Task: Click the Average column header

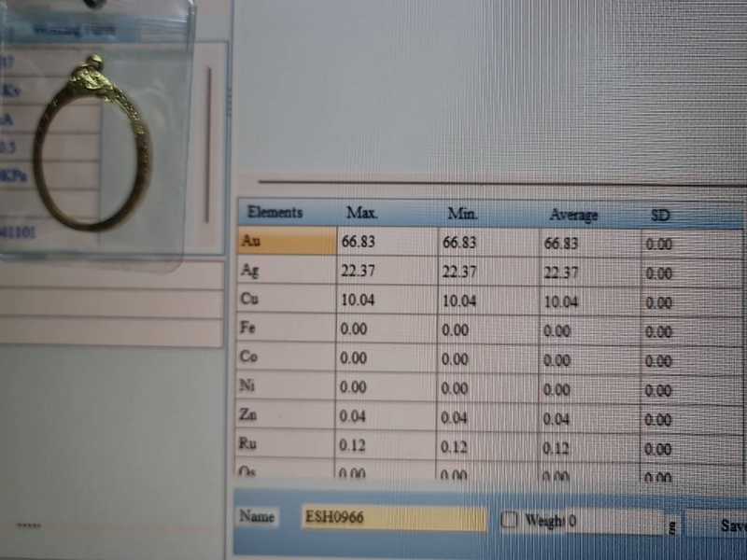Action: tap(573, 216)
